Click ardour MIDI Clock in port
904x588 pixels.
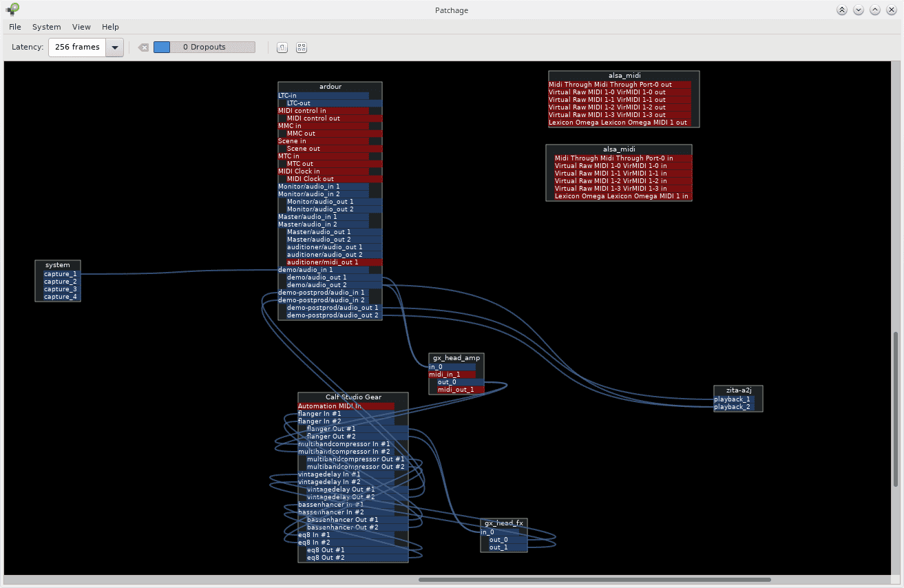tap(324, 171)
